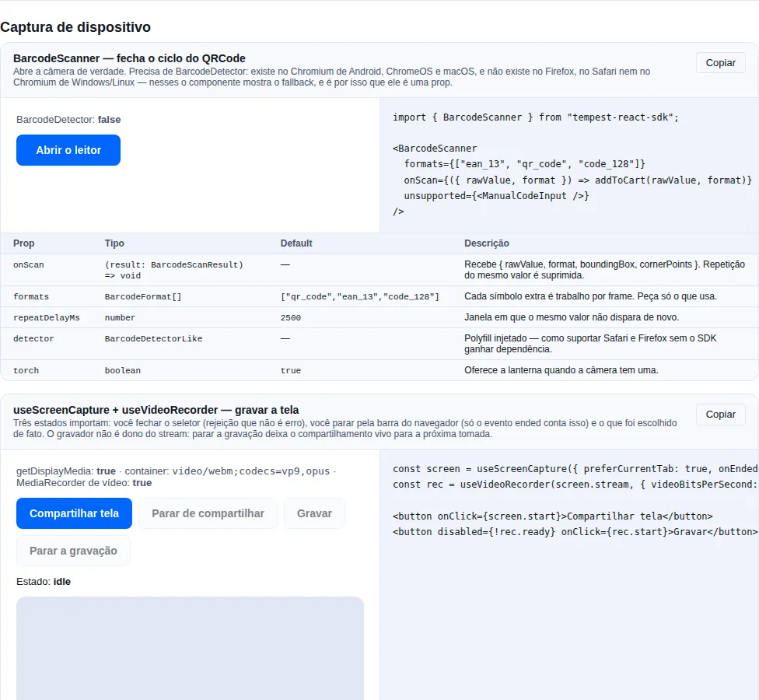Click the Oferece a lanterna description
759x700 pixels.
click(x=561, y=370)
